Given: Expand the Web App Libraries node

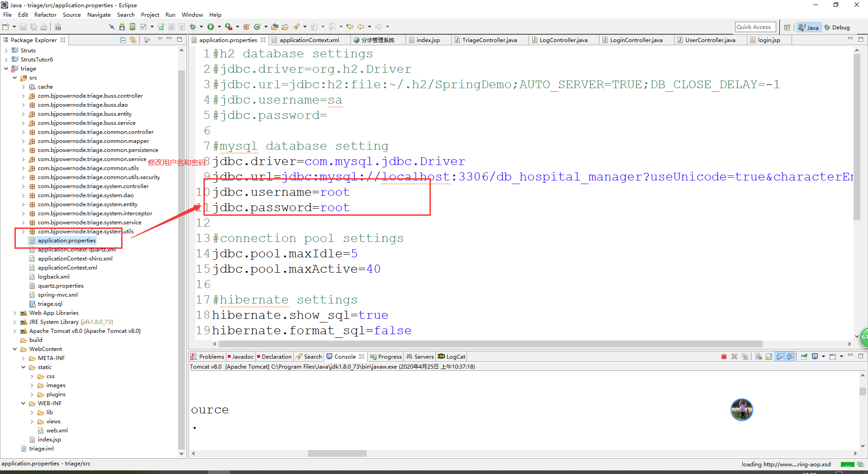Looking at the screenshot, I should [x=14, y=313].
